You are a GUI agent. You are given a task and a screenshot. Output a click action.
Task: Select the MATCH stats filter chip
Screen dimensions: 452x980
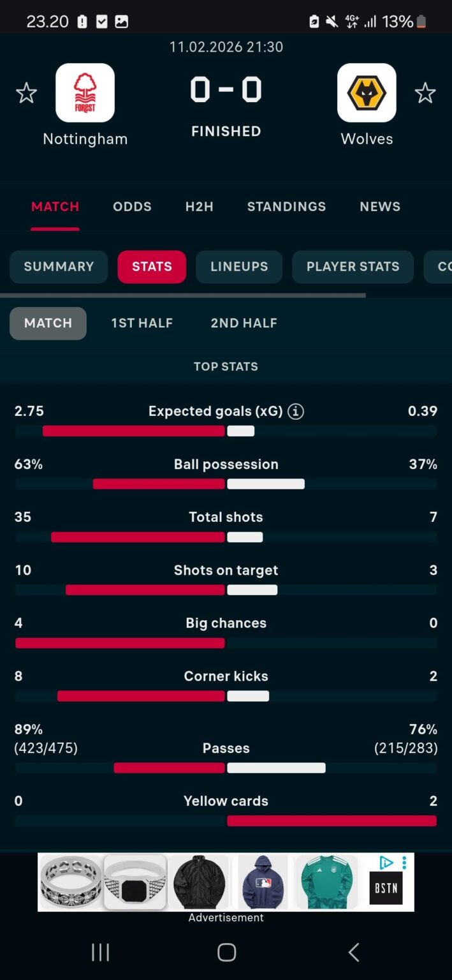[x=48, y=323]
